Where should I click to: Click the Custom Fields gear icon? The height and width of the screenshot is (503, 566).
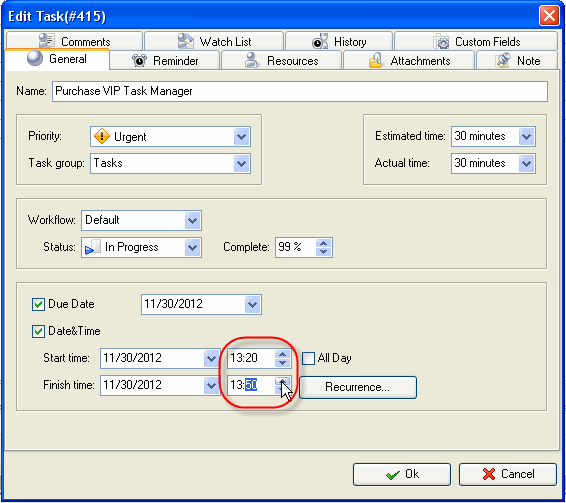441,41
